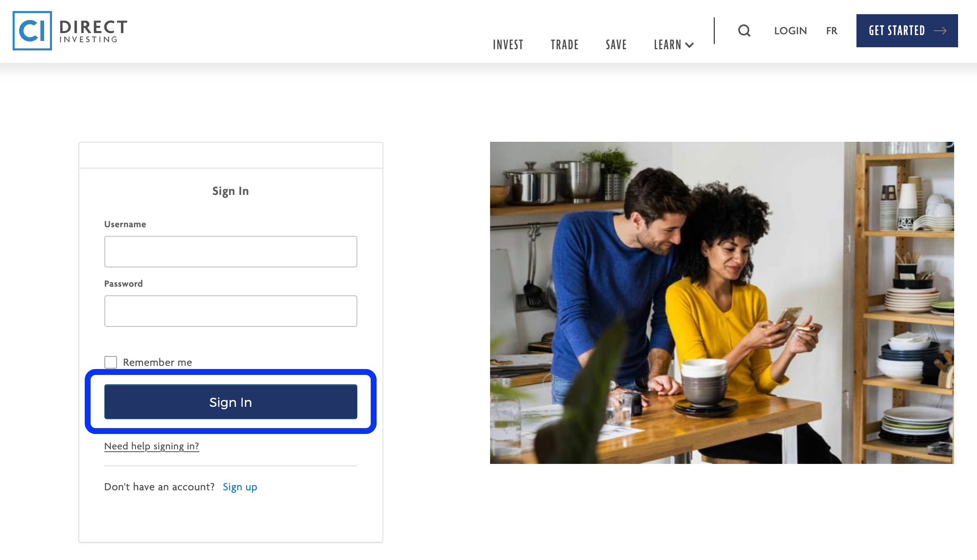Enable the Remember me checkbox
This screenshot has height=560, width=977.
111,362
